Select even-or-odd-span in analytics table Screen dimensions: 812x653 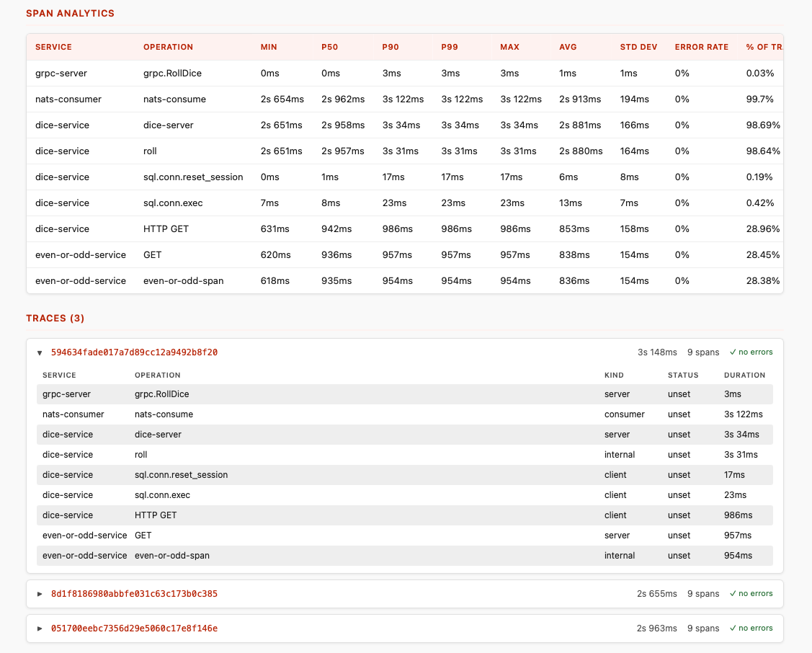click(183, 280)
